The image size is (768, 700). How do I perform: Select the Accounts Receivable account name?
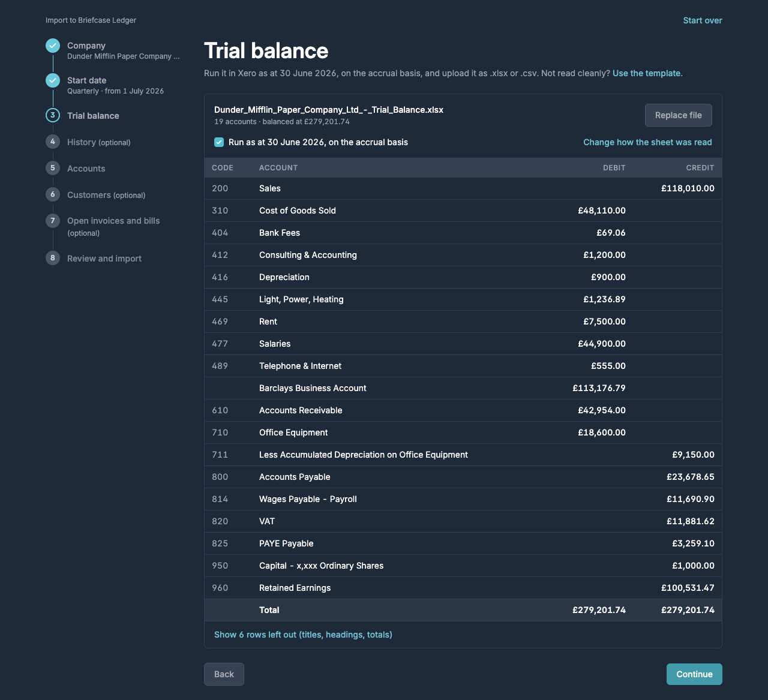(301, 410)
